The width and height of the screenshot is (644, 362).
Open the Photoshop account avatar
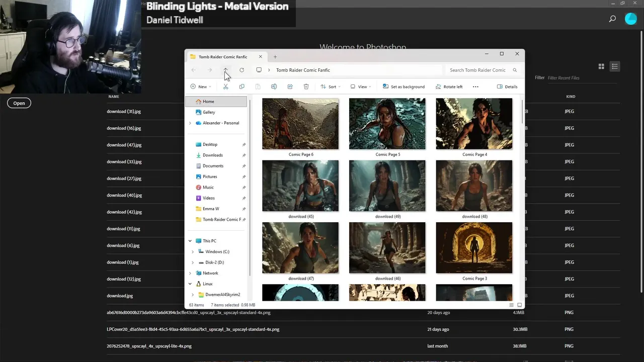pos(631,19)
